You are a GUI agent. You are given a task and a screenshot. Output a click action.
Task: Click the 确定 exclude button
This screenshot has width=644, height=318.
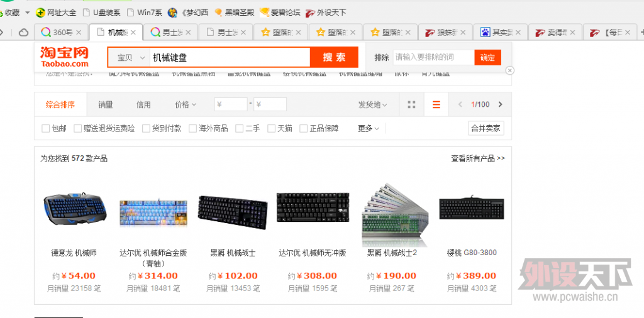487,57
